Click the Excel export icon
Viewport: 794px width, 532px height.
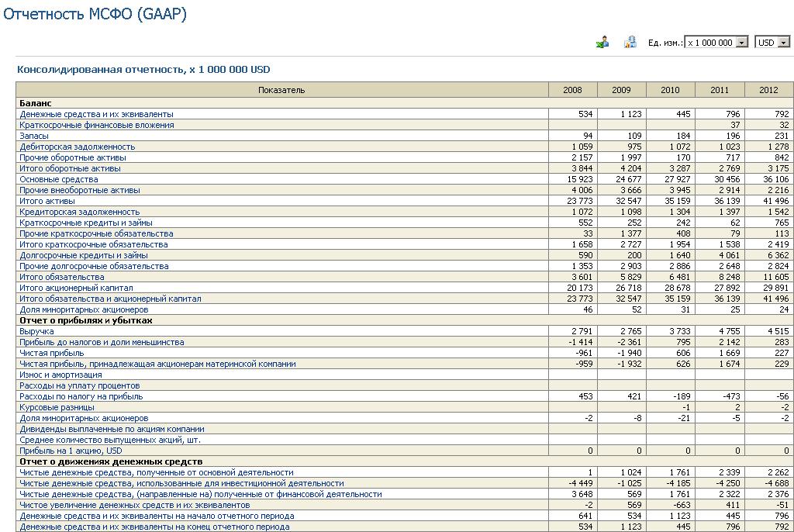point(602,43)
